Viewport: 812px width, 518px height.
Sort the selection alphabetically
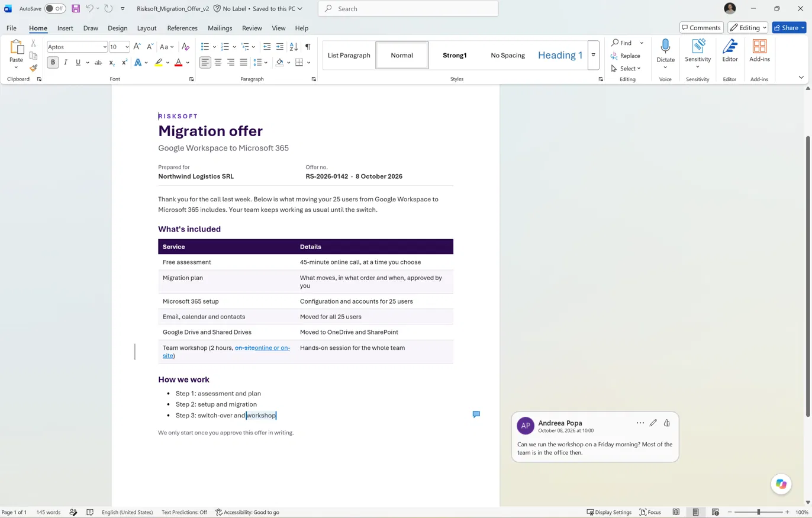pyautogui.click(x=294, y=47)
